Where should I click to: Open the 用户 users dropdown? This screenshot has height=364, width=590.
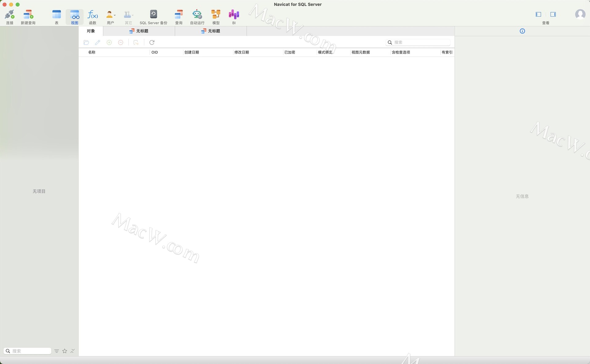pyautogui.click(x=111, y=17)
